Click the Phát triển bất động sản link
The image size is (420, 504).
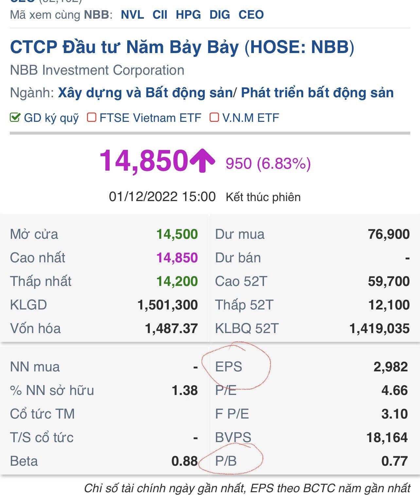(317, 93)
